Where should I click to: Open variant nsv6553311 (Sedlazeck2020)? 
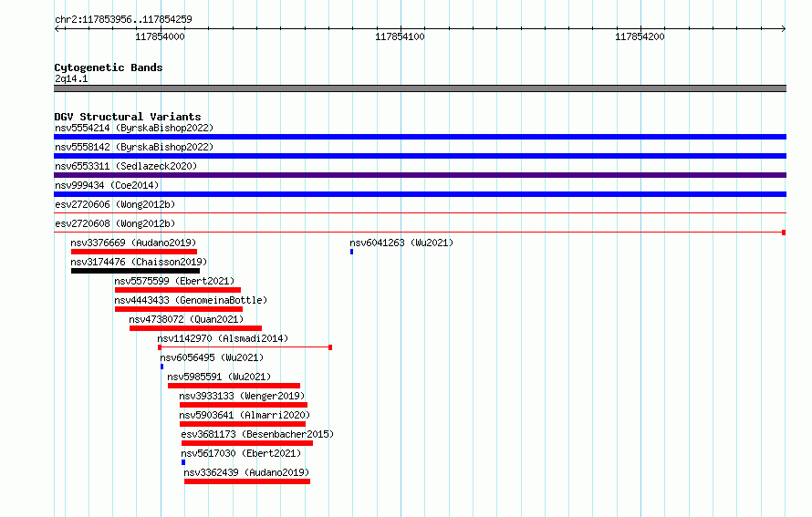click(126, 166)
